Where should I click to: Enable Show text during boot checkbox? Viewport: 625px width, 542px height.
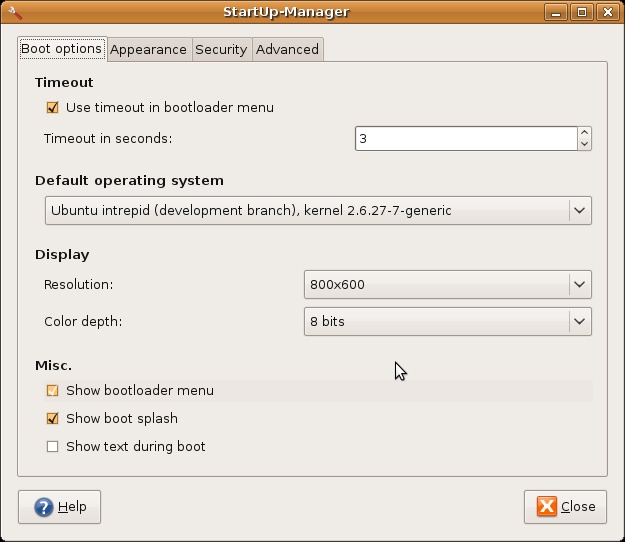(52, 446)
